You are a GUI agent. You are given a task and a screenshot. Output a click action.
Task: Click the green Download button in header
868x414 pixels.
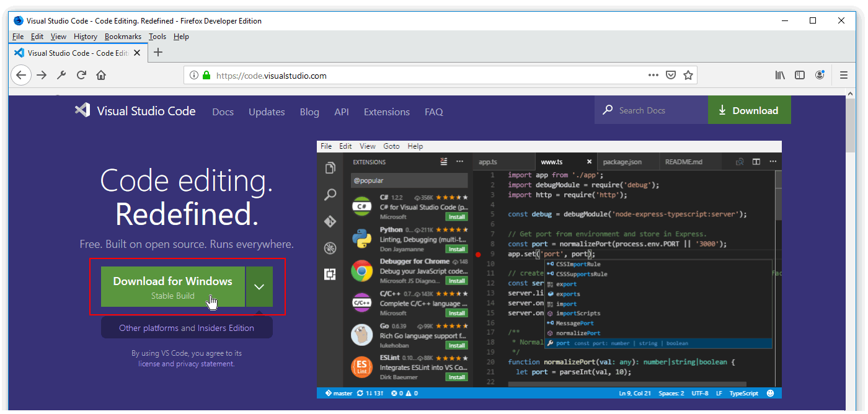coord(749,110)
